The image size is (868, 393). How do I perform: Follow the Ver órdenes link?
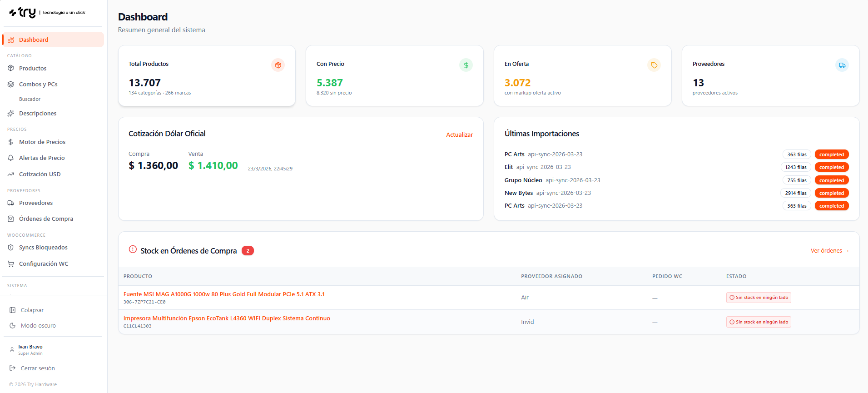point(829,251)
